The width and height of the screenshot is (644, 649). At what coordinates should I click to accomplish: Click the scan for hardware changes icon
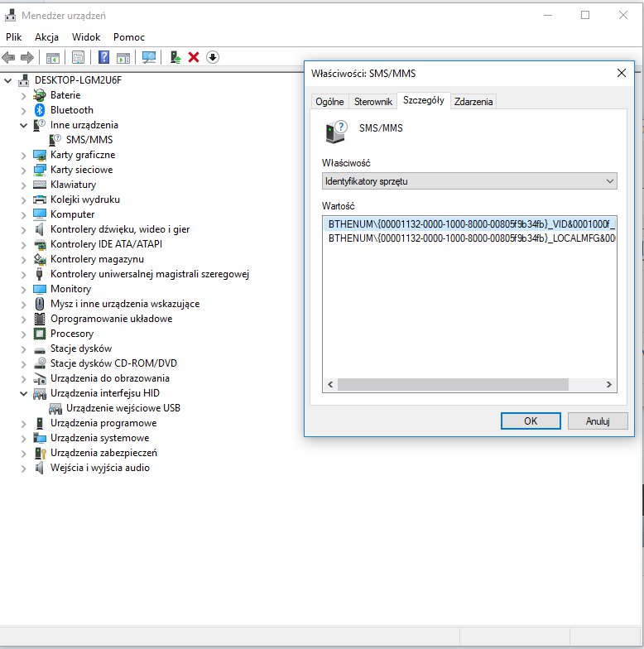click(x=149, y=58)
